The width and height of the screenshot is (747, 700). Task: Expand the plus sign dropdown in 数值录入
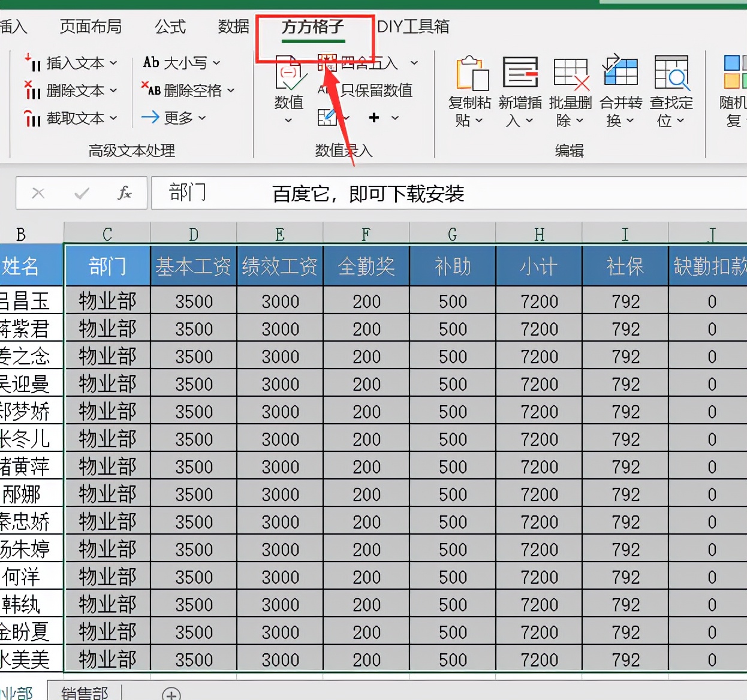click(x=395, y=118)
